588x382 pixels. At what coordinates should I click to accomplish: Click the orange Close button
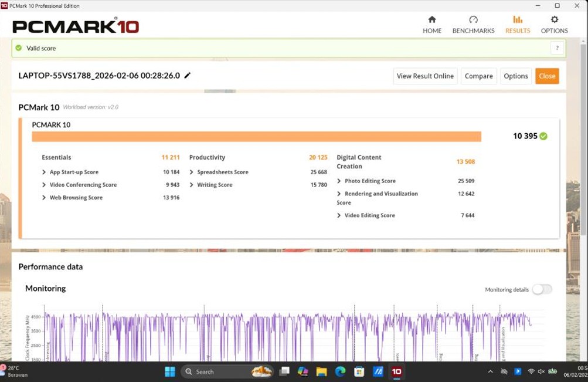(547, 76)
